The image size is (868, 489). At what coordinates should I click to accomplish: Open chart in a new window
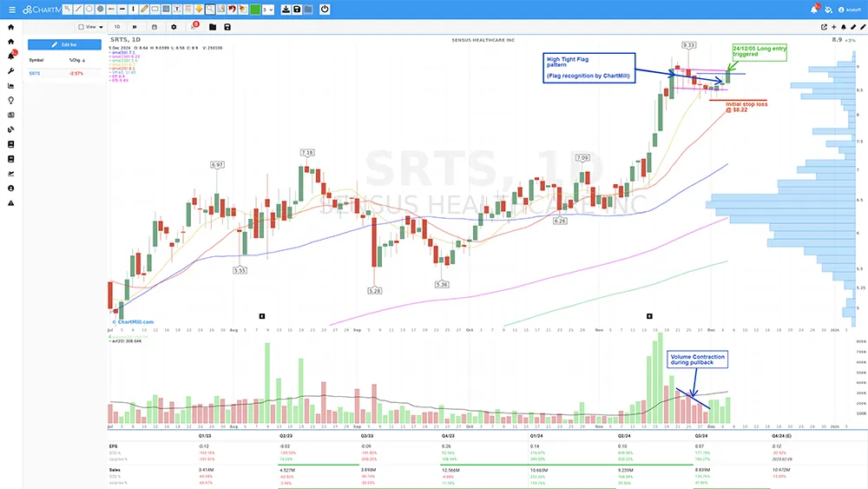[x=825, y=27]
